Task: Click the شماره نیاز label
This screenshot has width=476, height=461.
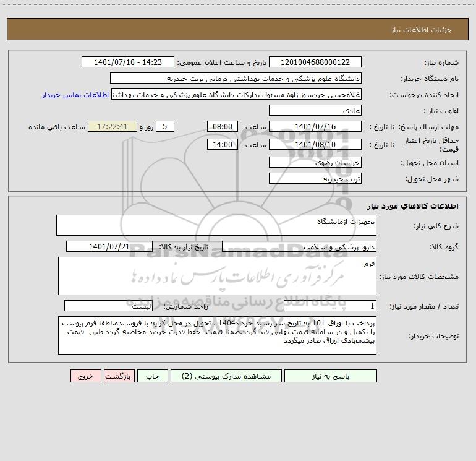Action: tap(441, 63)
